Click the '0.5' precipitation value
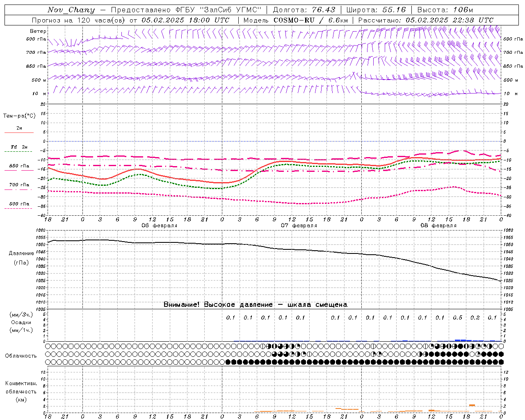The image size is (525, 420). (457, 318)
